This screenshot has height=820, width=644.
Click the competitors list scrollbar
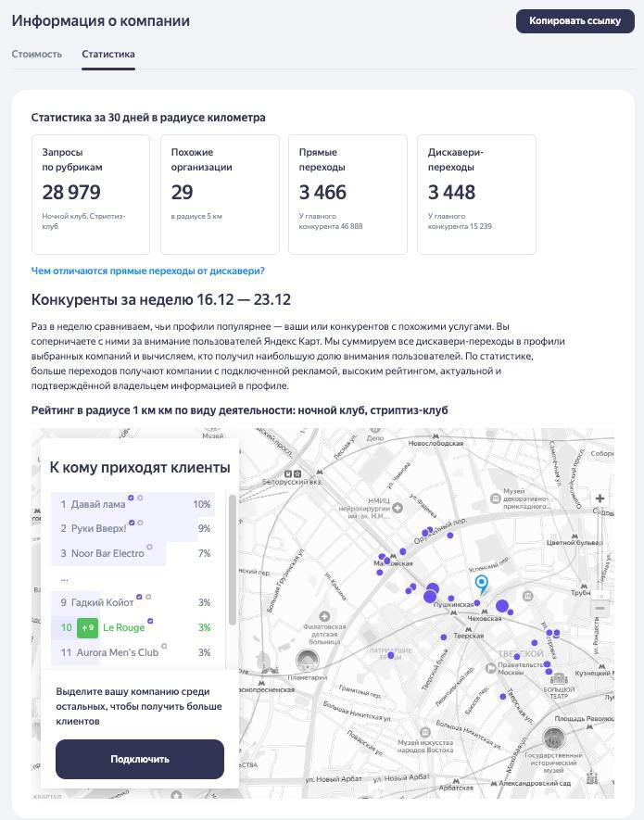point(233,559)
